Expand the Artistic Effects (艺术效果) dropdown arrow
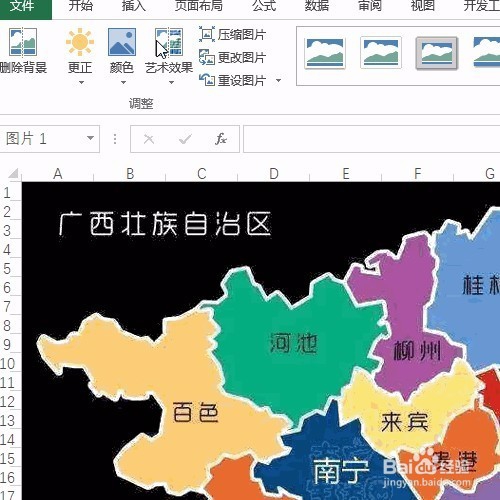Screen dimensions: 500x500 (x=171, y=82)
